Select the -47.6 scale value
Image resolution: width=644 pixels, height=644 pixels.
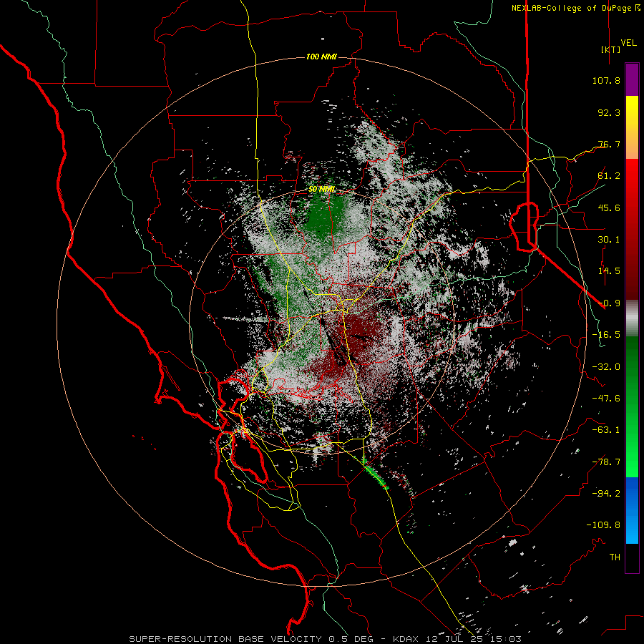point(606,399)
